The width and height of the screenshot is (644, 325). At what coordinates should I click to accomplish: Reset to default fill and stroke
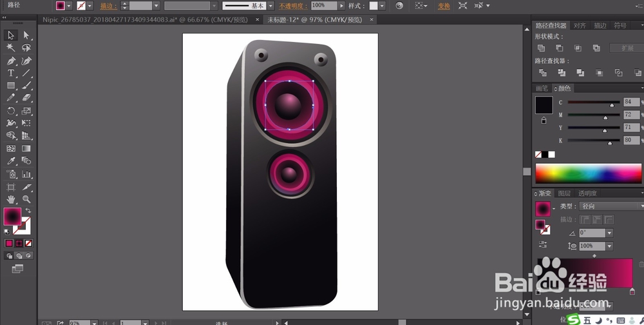coord(6,231)
